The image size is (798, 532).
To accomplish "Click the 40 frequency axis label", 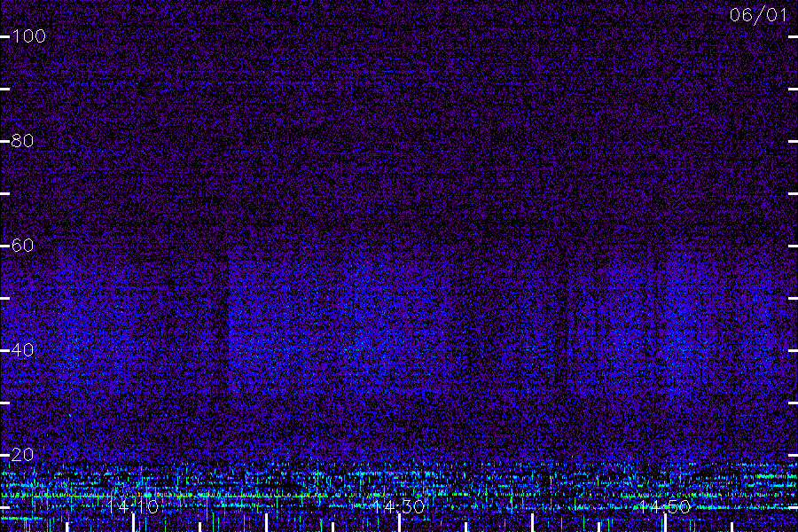I will point(22,349).
